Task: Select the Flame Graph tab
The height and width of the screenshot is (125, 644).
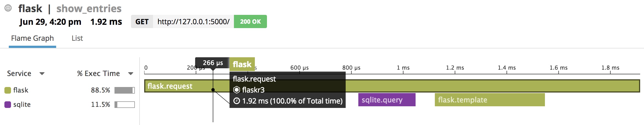Action: click(32, 38)
